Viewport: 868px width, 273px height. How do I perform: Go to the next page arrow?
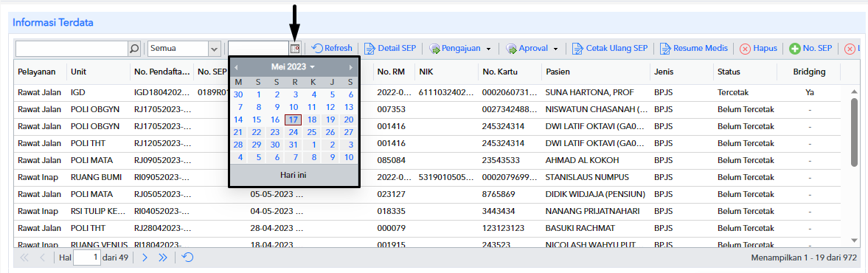[x=145, y=258]
